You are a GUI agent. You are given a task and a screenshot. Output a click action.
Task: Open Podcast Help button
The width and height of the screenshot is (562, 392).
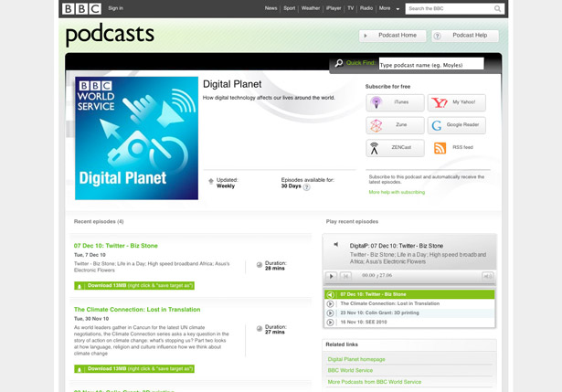465,36
